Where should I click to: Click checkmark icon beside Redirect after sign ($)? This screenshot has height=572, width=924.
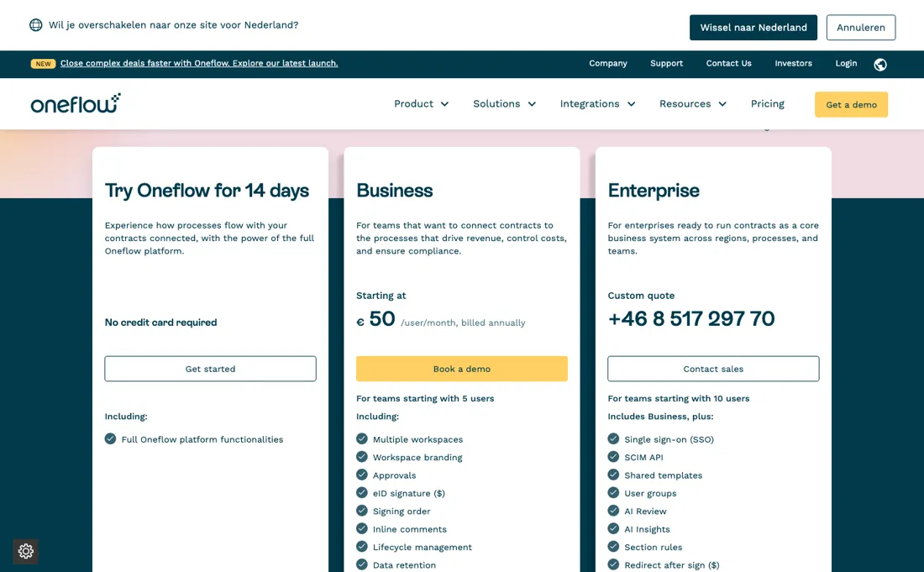click(x=613, y=564)
